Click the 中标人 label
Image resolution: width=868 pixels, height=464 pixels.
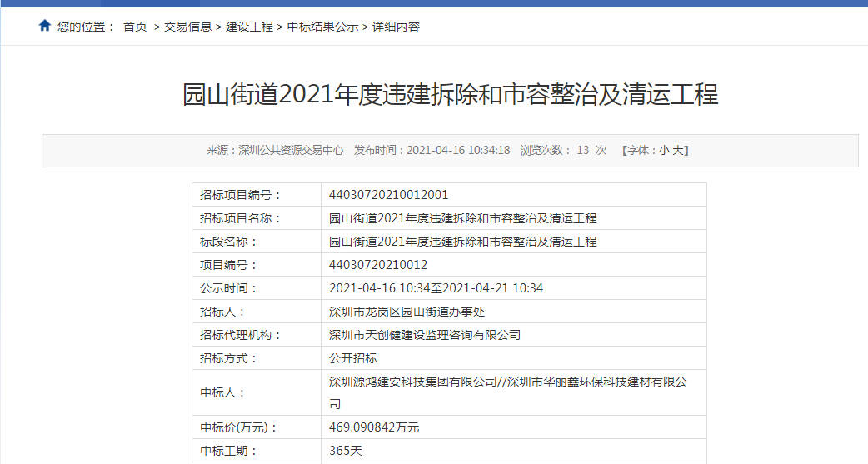[222, 392]
